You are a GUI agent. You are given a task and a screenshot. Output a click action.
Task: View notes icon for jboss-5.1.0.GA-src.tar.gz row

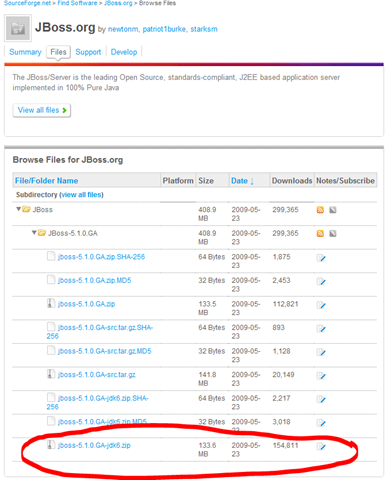pos(321,376)
